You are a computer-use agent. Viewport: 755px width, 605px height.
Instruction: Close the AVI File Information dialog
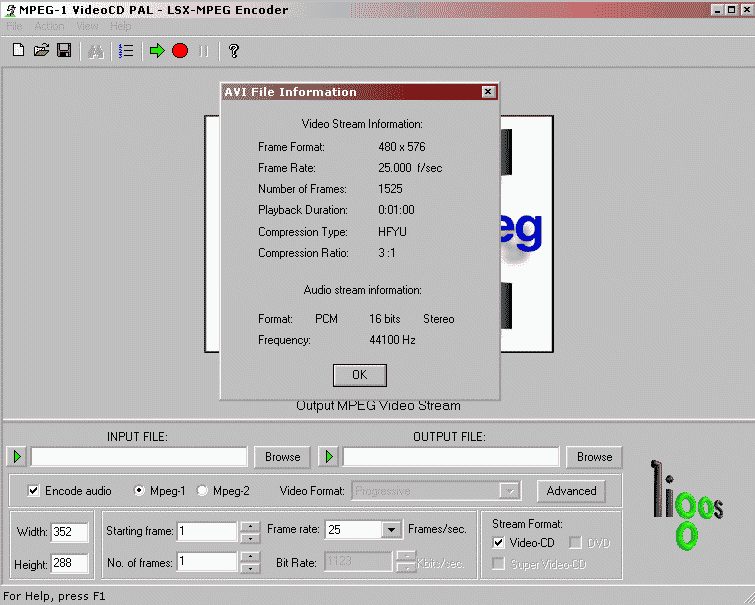coord(488,92)
